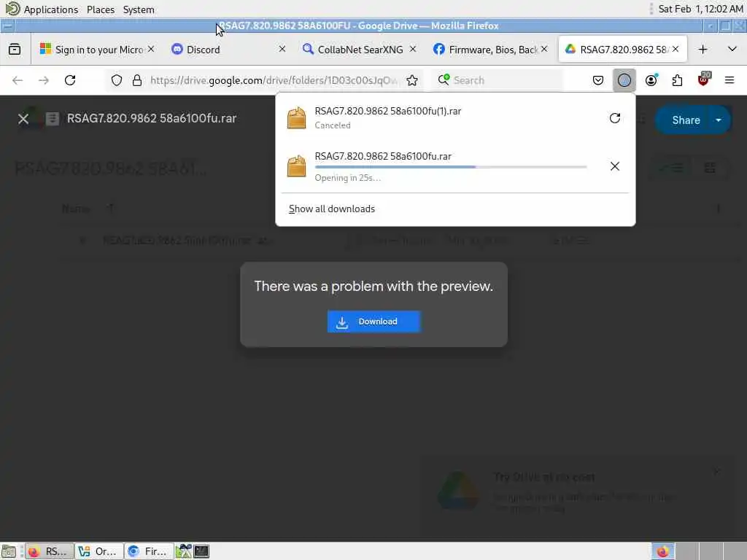
Task: Open the terminal taskbar icon
Action: pos(201,551)
